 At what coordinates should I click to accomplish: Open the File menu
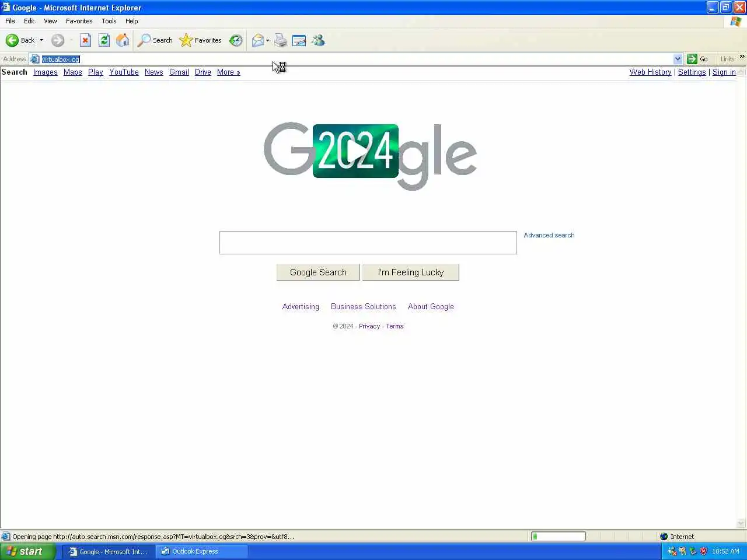point(10,21)
